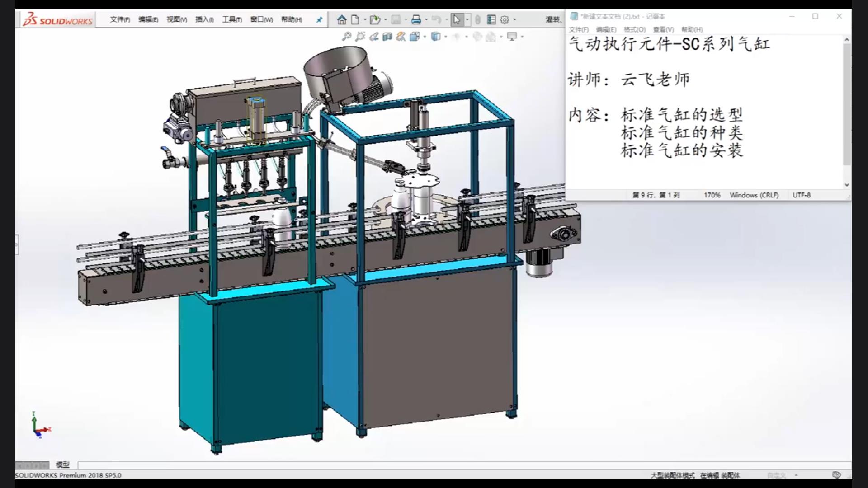Click 大型装配体模式 in SolidWorks status bar
This screenshot has width=868, height=488.
pos(672,475)
